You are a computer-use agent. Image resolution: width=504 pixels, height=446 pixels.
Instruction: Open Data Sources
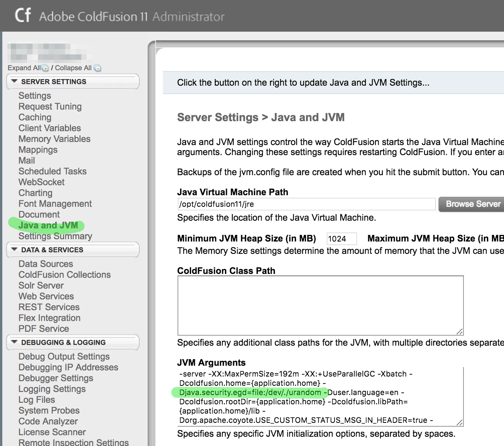coord(46,264)
